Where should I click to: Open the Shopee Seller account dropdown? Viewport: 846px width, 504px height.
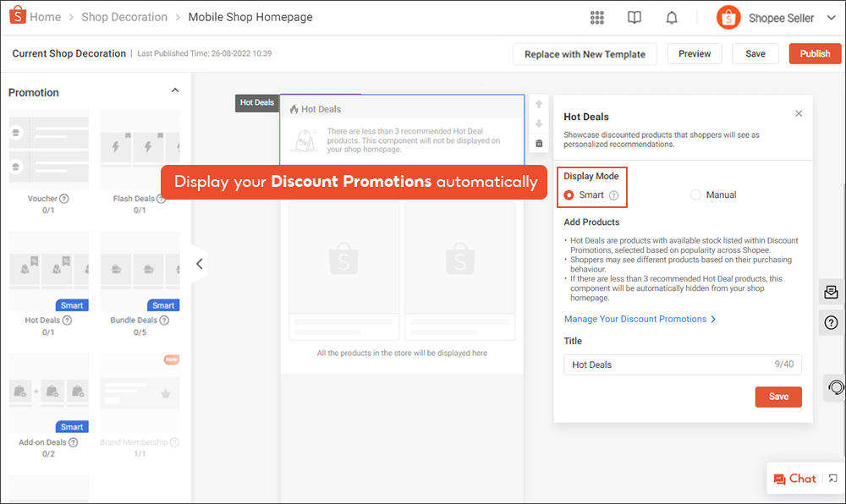point(821,19)
